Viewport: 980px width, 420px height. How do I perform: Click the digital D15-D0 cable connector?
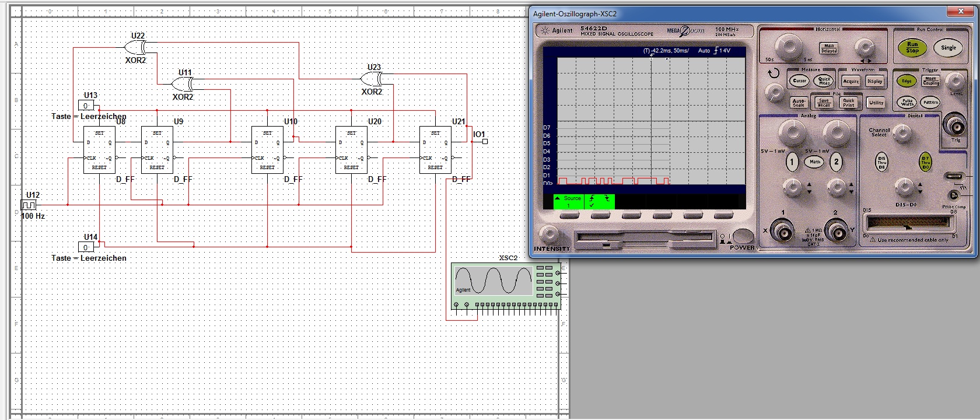click(909, 222)
